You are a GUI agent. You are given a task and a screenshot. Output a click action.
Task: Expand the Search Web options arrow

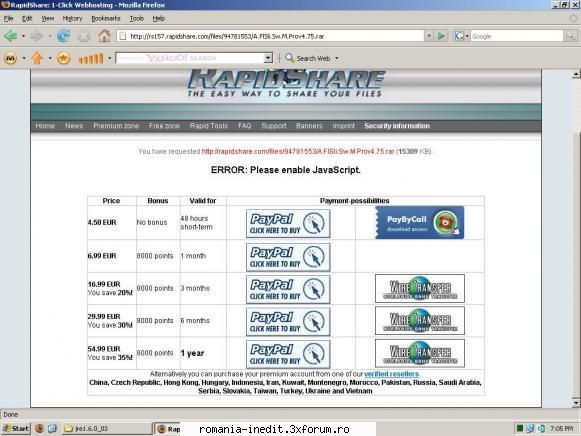point(336,59)
